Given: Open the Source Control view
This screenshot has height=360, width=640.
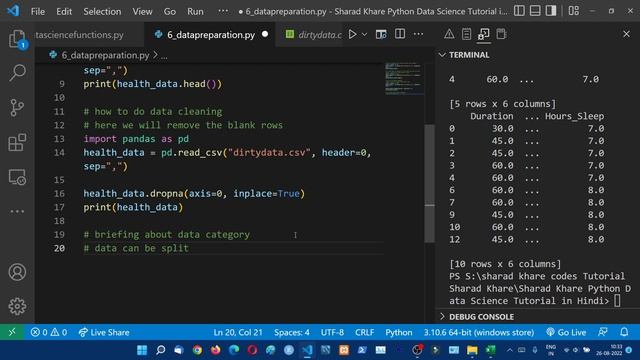Looking at the screenshot, I should [17, 108].
